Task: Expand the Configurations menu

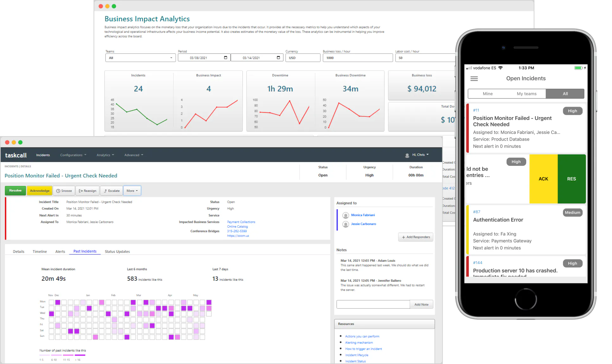Action: click(x=73, y=155)
